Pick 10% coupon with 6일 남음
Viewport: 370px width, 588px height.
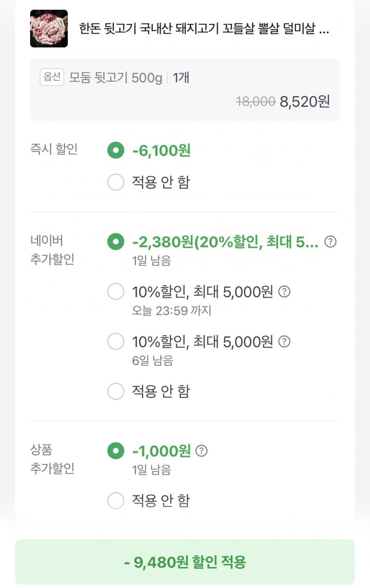(116, 342)
